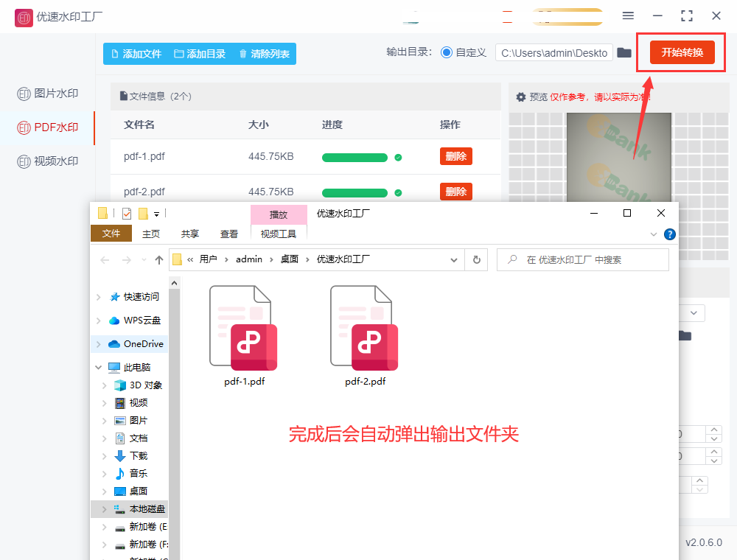Expand the OneDrive tree node

(98, 344)
